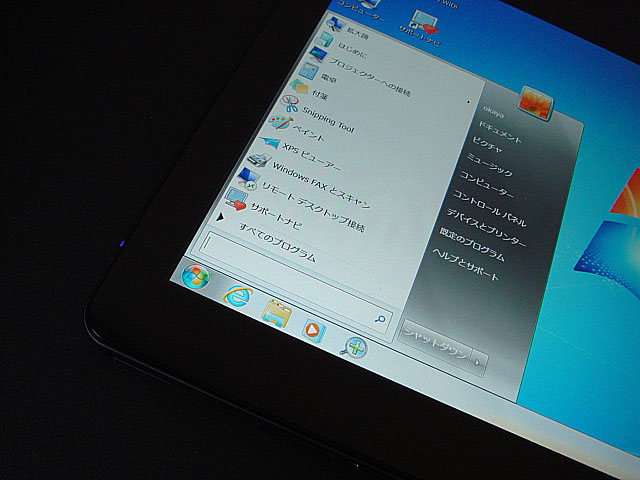Click the ペイント text label
The height and width of the screenshot is (480, 640).
309,133
